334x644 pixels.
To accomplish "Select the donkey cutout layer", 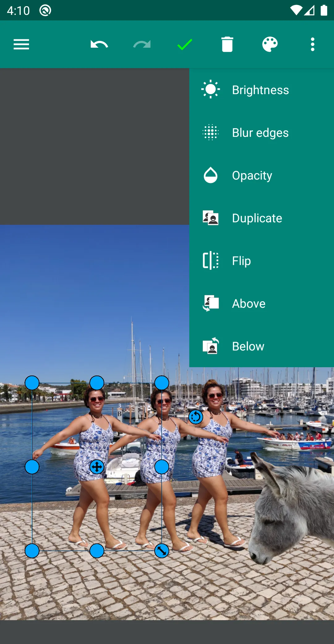I will [291, 508].
